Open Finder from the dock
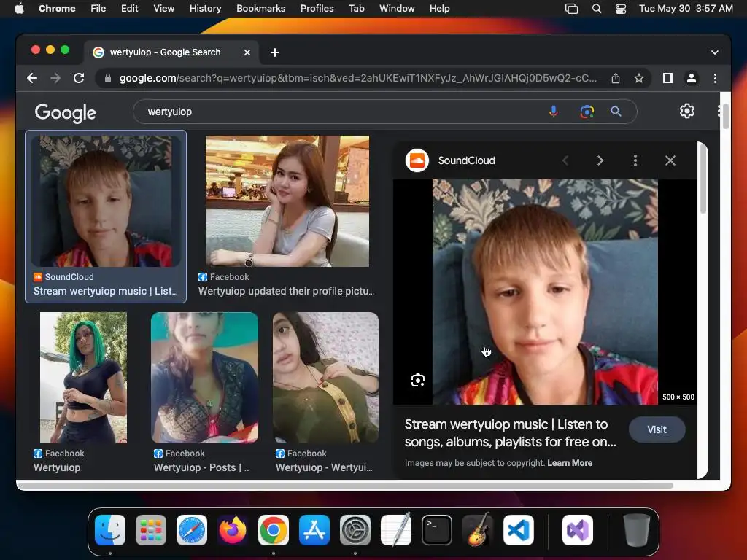This screenshot has width=747, height=560. [x=110, y=530]
